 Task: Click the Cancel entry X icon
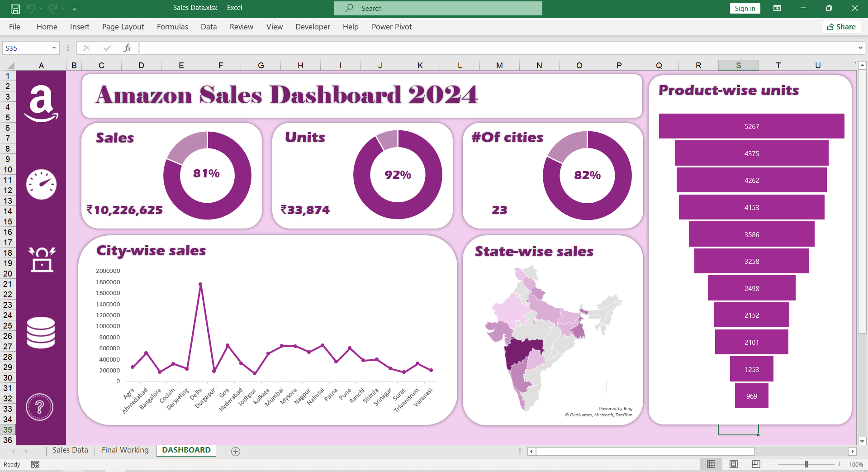pos(87,48)
